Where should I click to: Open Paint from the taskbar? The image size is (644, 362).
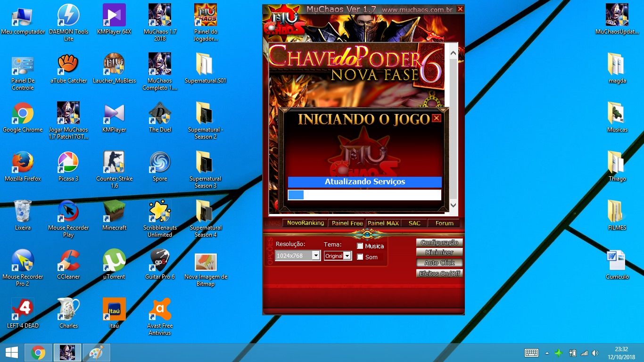96,353
